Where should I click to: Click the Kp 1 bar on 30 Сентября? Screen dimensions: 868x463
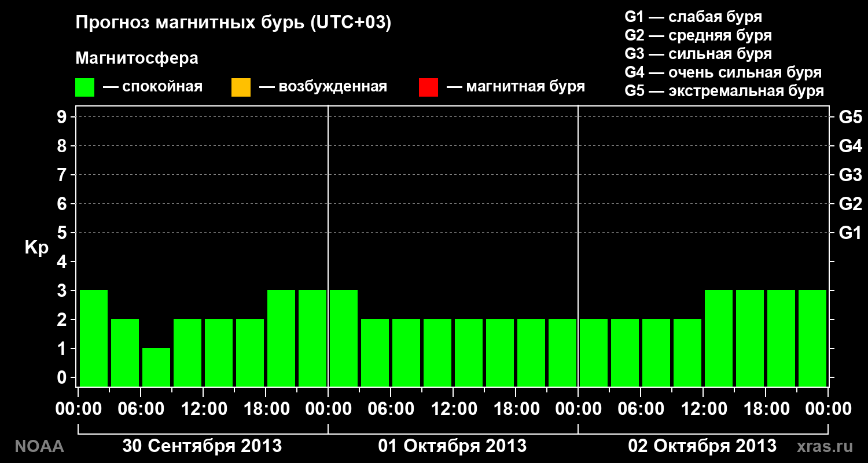pos(156,367)
